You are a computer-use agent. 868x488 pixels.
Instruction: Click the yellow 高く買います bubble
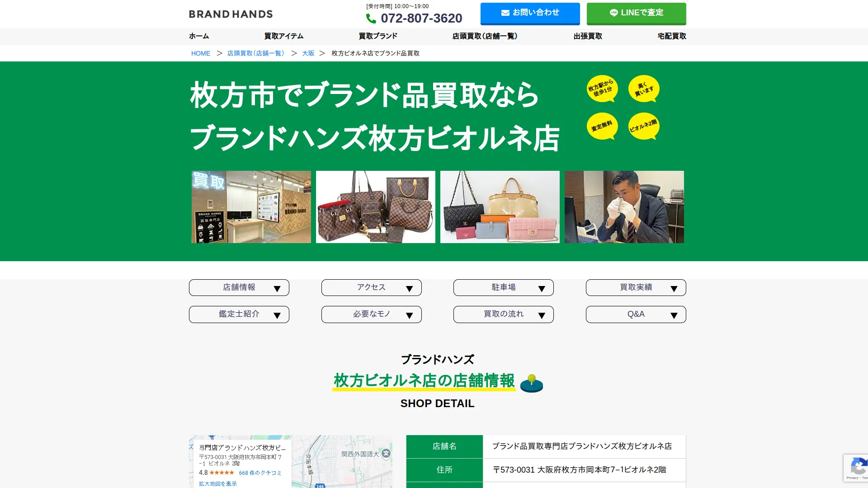pyautogui.click(x=644, y=89)
